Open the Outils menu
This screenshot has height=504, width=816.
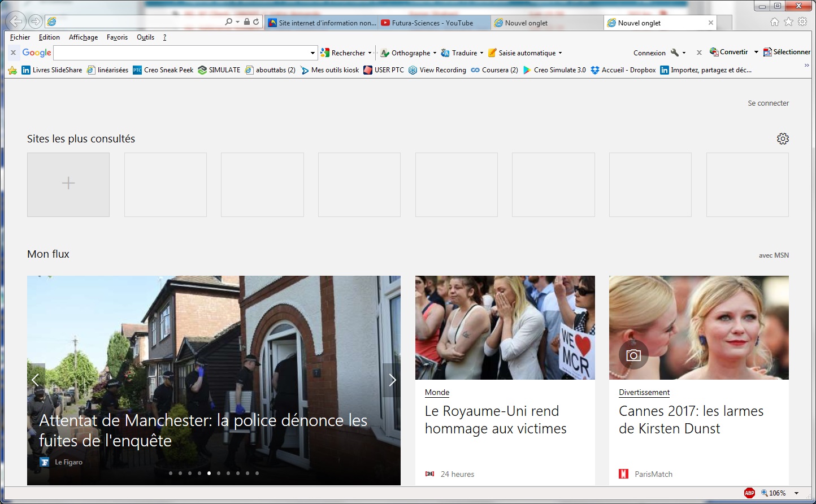(145, 37)
